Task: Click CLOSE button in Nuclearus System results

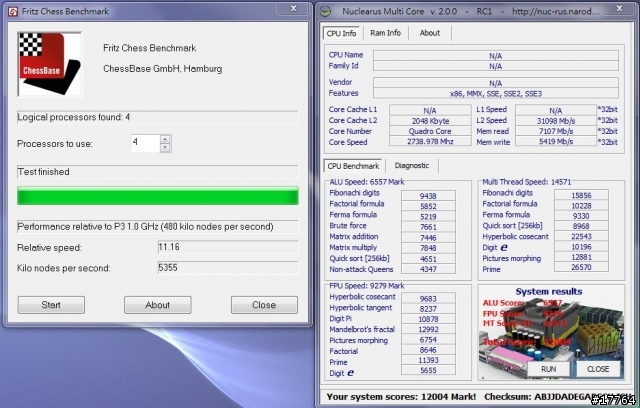Action: (x=598, y=369)
